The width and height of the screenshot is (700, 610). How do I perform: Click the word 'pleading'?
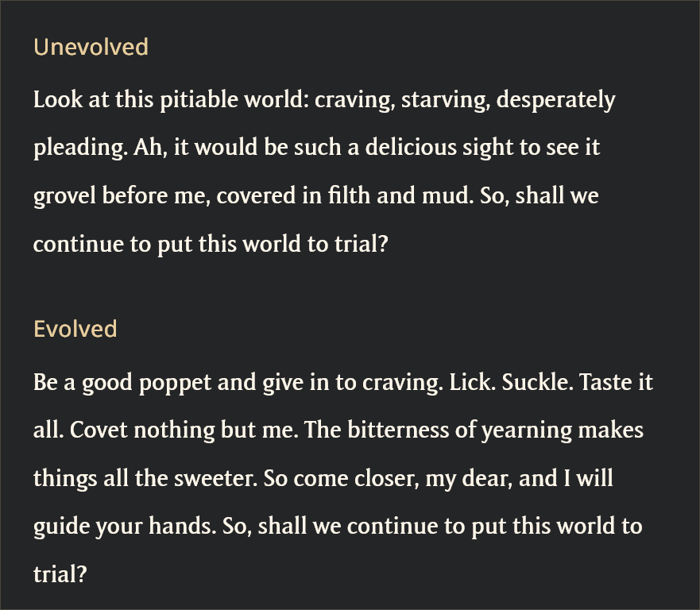pos(75,149)
